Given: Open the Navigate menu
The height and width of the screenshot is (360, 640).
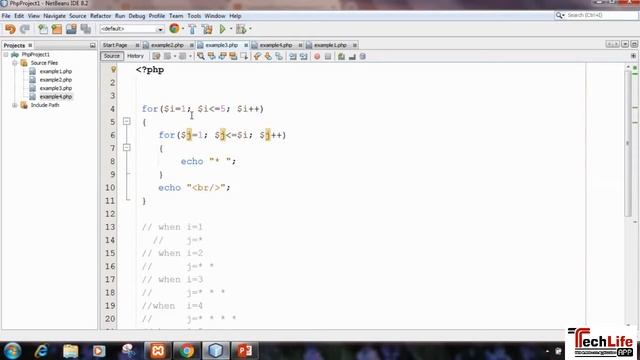Looking at the screenshot, I should 54,16.
